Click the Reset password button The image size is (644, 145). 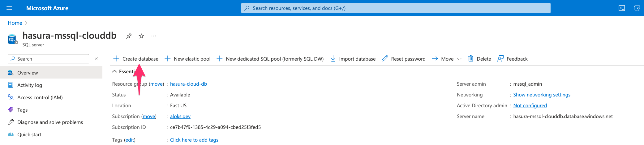coord(404,59)
